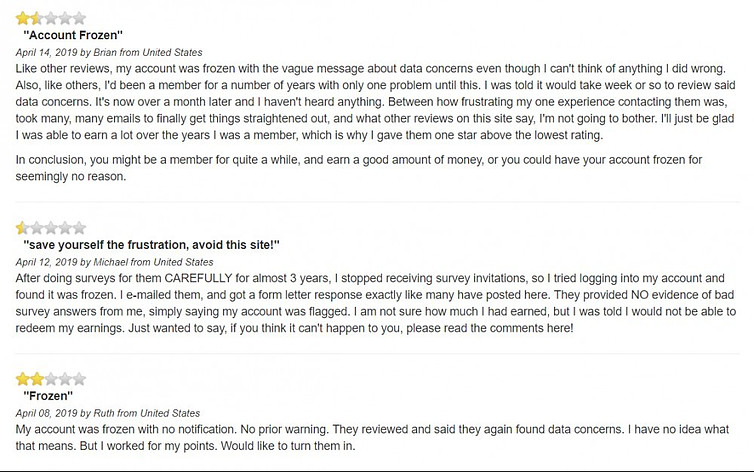Image resolution: width=754 pixels, height=472 pixels.
Task: Click the first gold star above "Frozen" title
Action: (23, 379)
